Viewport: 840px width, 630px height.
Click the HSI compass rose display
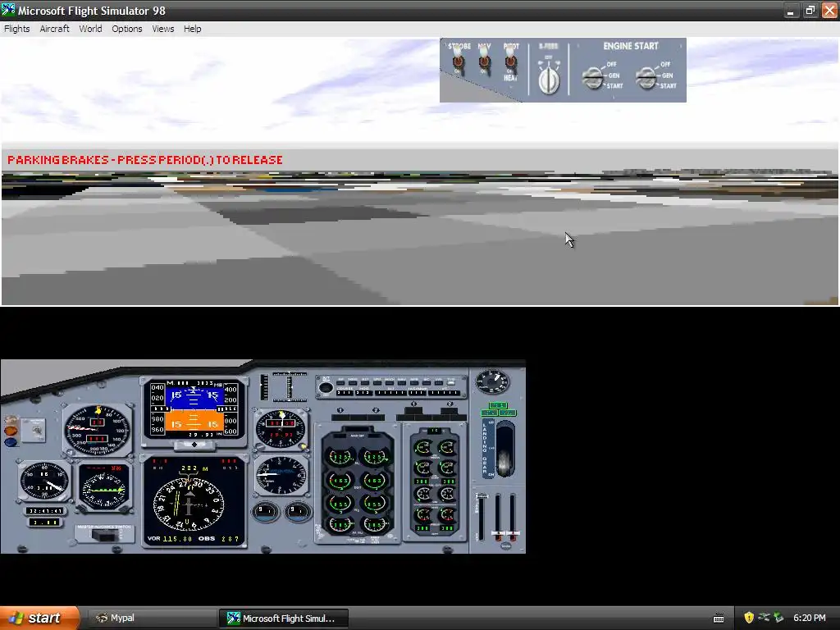[189, 504]
